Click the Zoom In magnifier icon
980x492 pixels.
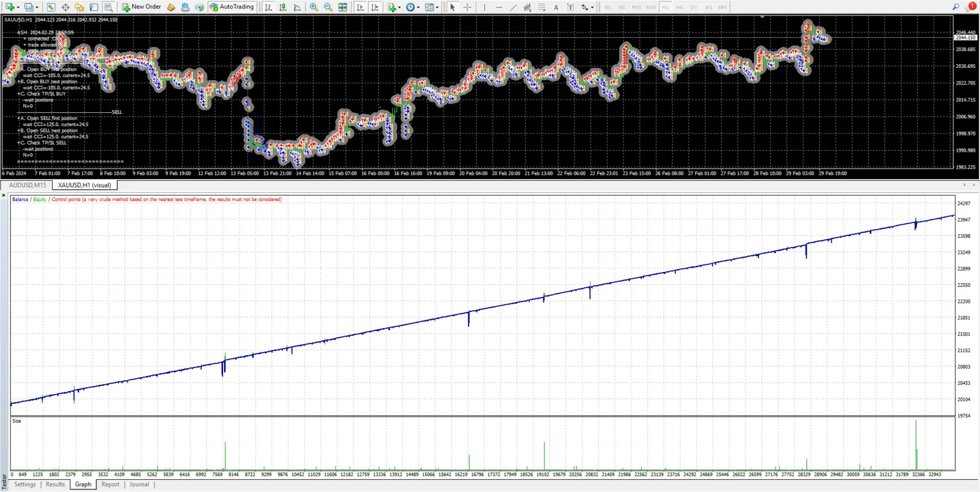pyautogui.click(x=314, y=7)
